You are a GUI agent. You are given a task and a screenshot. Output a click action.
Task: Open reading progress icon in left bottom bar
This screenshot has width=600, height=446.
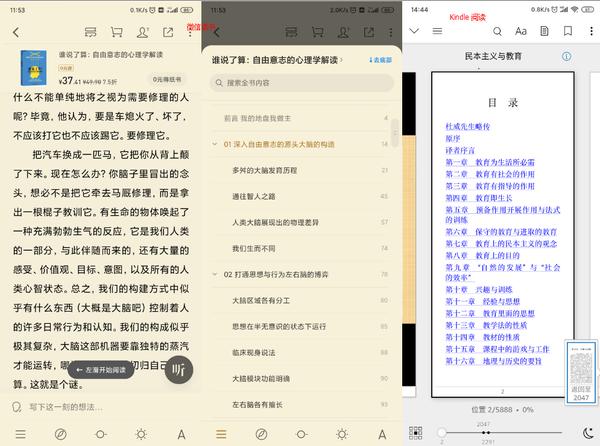pos(101,434)
